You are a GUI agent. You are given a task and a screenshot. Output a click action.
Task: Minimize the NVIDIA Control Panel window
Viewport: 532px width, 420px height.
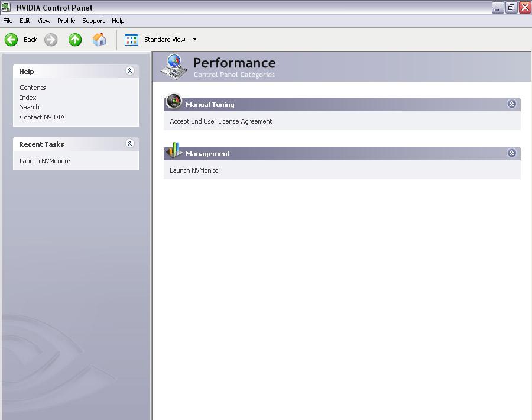coord(497,8)
